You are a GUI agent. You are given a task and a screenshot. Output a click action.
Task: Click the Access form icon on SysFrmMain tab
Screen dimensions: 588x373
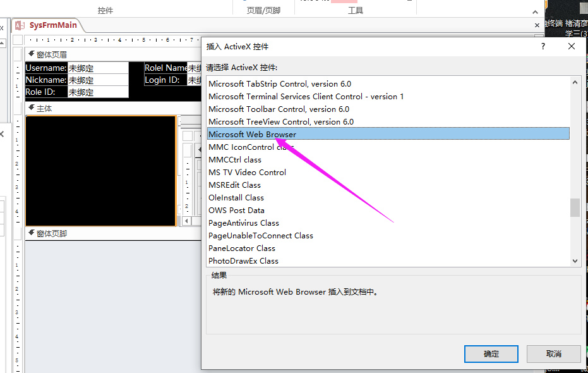click(20, 25)
